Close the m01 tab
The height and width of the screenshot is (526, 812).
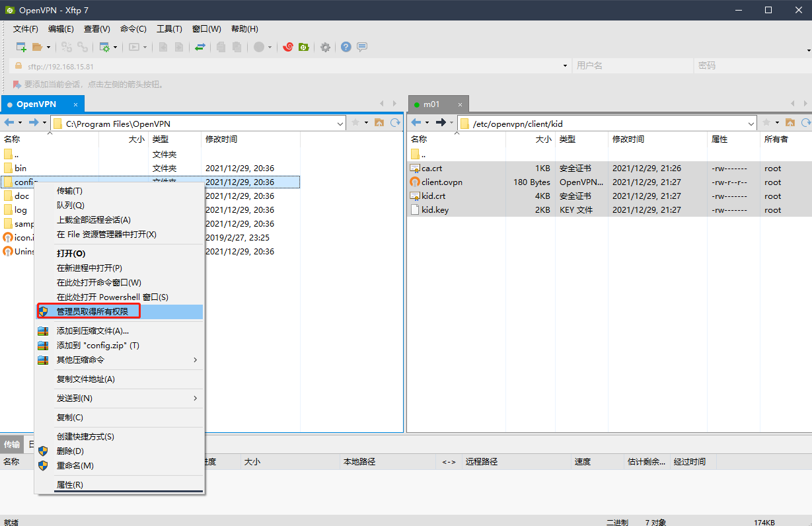(459, 104)
